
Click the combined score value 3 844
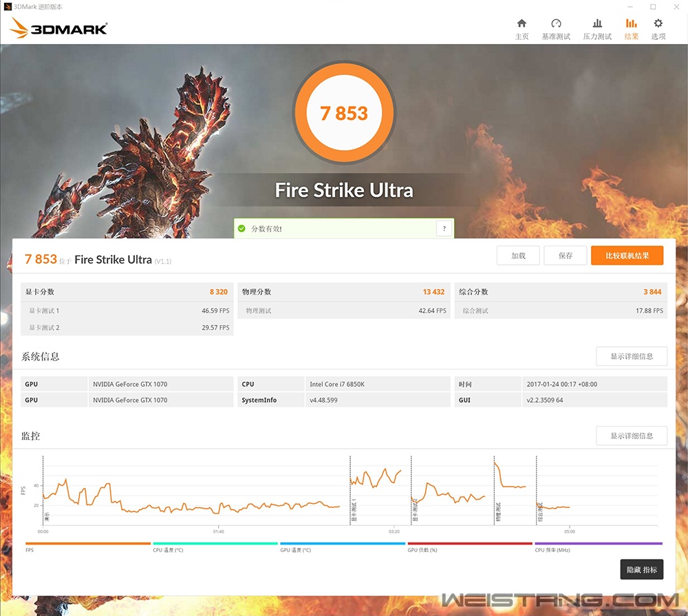pyautogui.click(x=652, y=292)
